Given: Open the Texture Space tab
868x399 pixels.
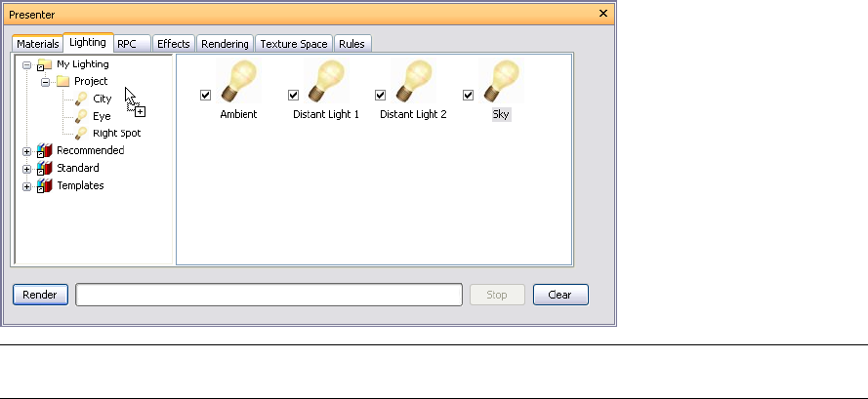Looking at the screenshot, I should (x=294, y=44).
